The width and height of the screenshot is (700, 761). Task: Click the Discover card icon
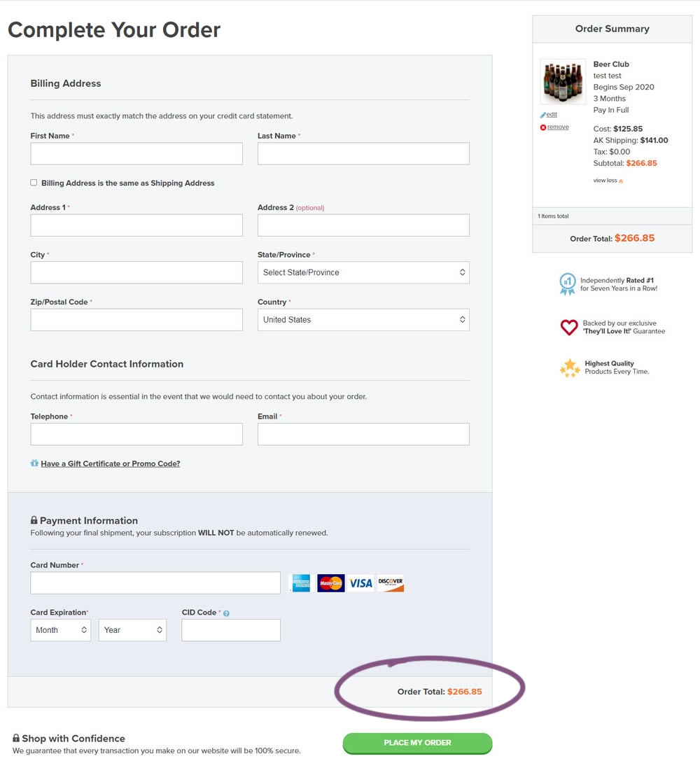pos(391,583)
